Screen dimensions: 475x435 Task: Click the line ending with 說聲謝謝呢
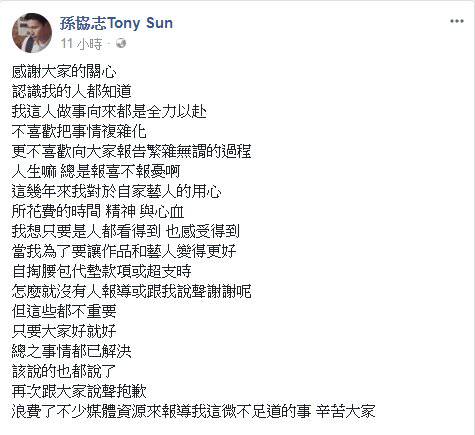pos(131,291)
